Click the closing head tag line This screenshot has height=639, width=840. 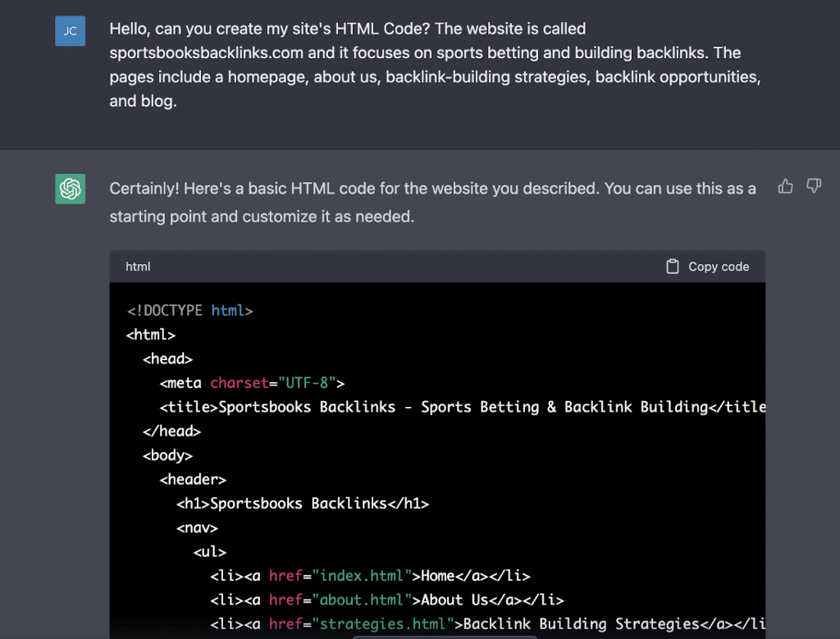tap(171, 431)
